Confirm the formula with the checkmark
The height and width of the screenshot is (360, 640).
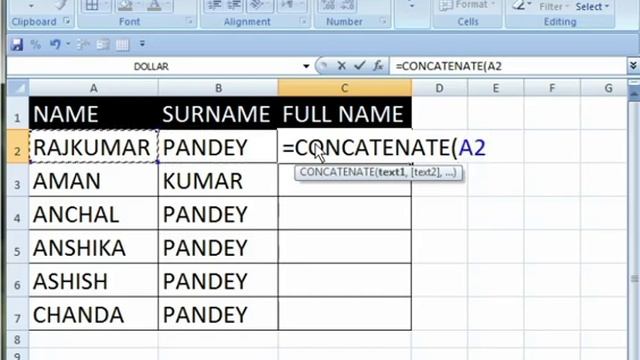pos(360,65)
